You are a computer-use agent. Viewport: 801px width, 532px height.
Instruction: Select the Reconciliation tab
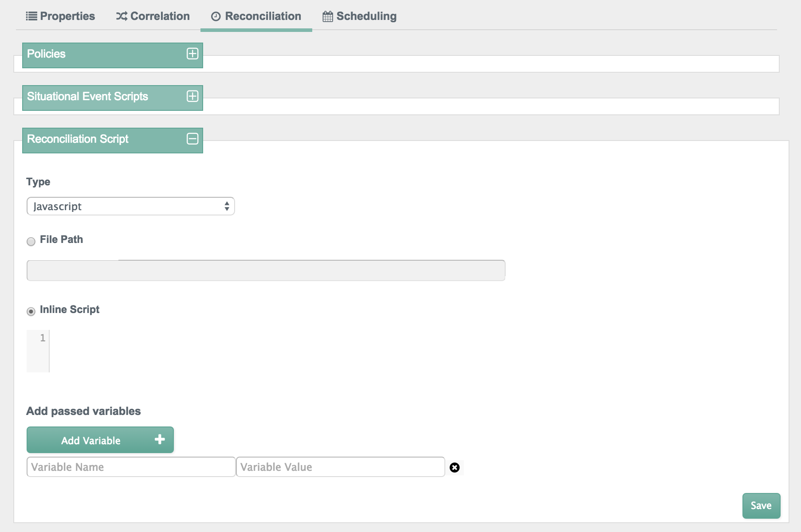coord(256,16)
